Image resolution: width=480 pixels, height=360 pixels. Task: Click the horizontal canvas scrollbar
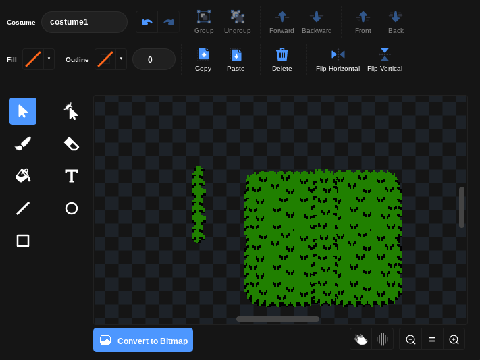click(x=277, y=319)
